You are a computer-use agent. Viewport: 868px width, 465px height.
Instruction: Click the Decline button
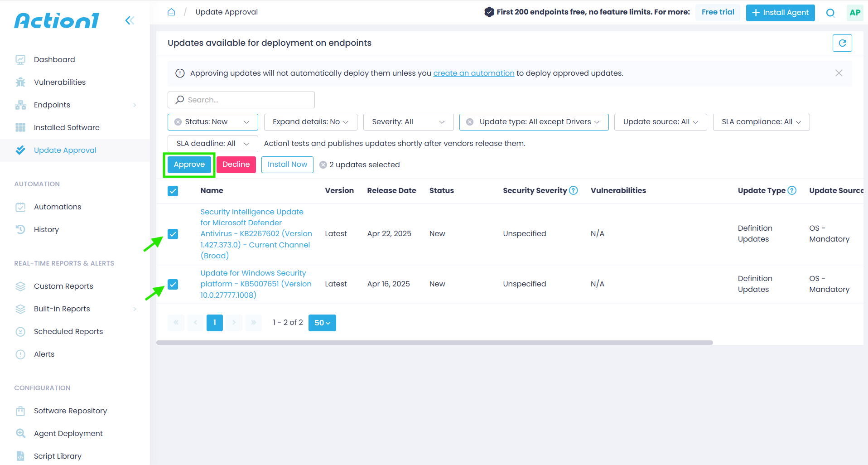click(236, 165)
